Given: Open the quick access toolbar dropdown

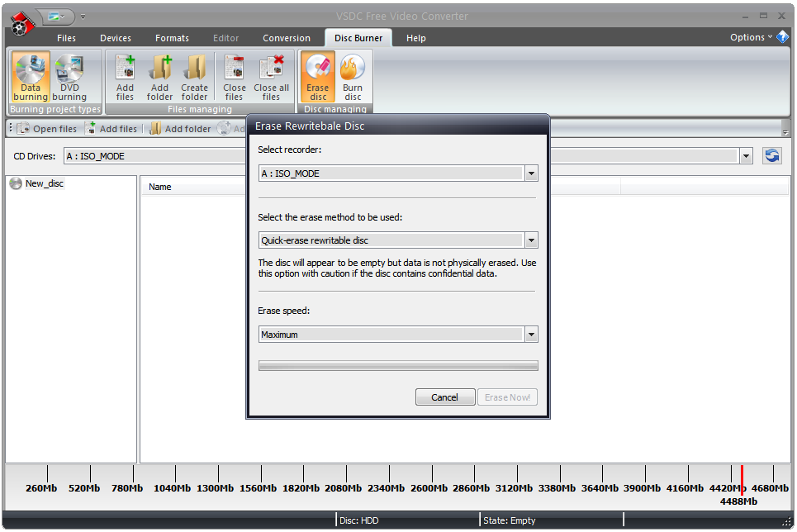Looking at the screenshot, I should (x=56, y=17).
